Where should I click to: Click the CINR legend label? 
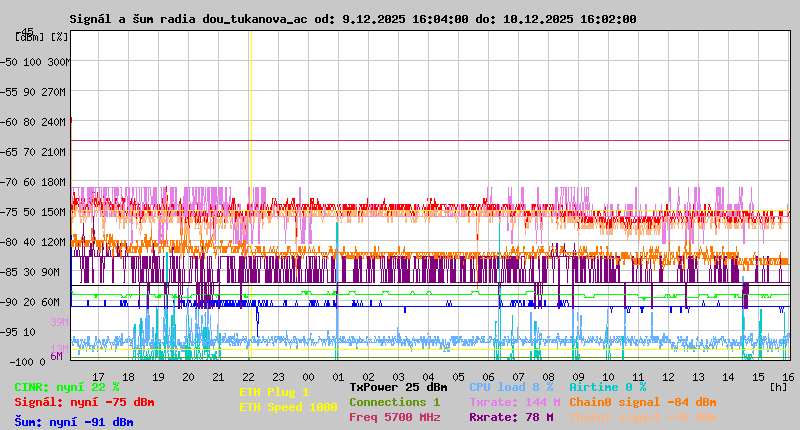tap(66, 387)
